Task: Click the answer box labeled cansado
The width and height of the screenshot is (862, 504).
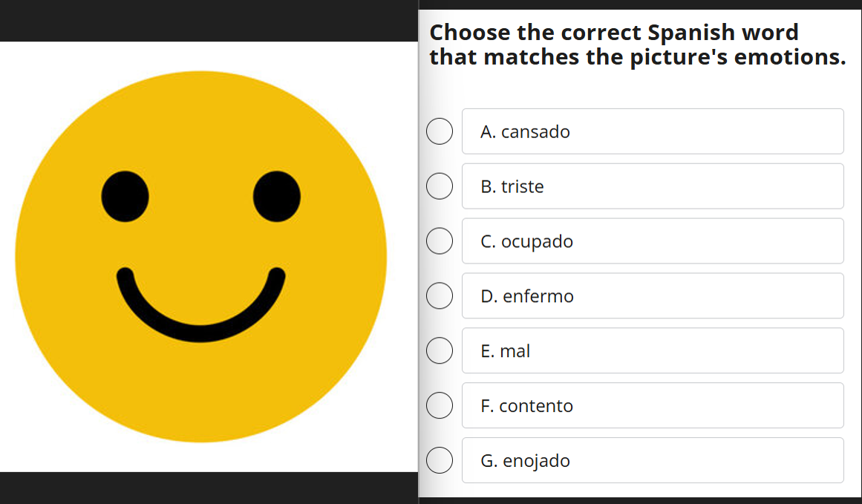Action: point(652,131)
